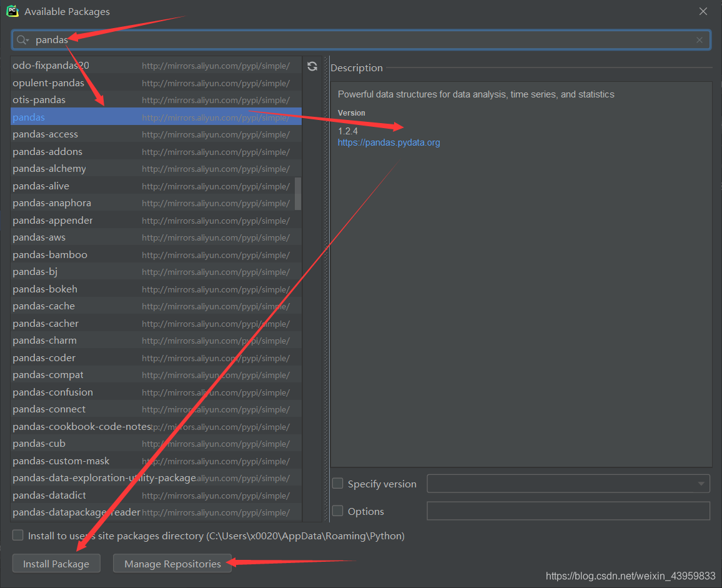Click the Manage Repositories button
This screenshot has height=588, width=722.
coord(172,564)
